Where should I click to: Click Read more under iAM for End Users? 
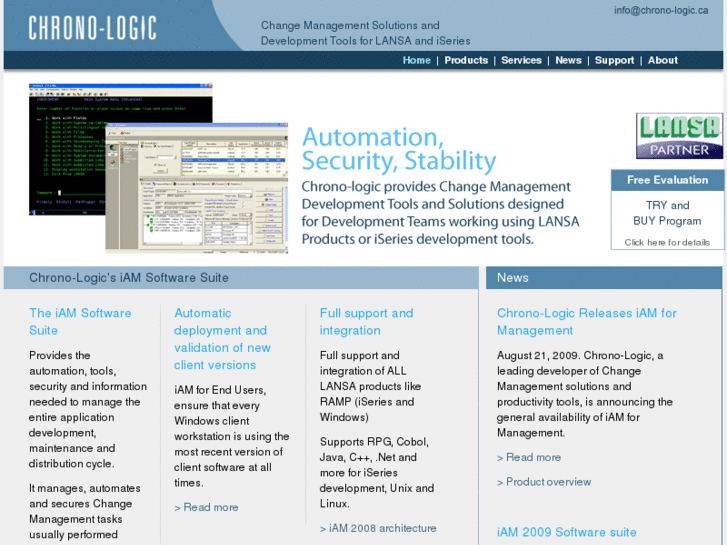coord(206,507)
